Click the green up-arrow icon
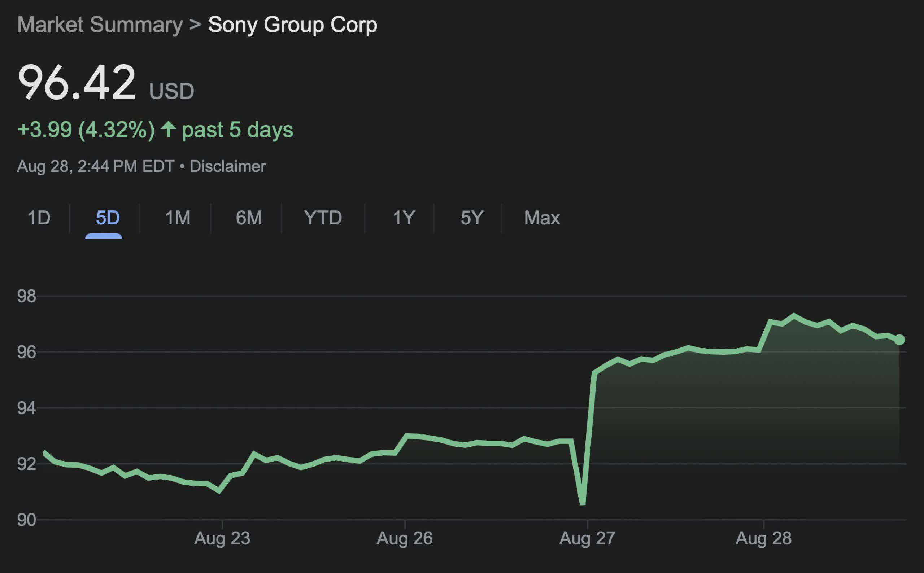 168,130
